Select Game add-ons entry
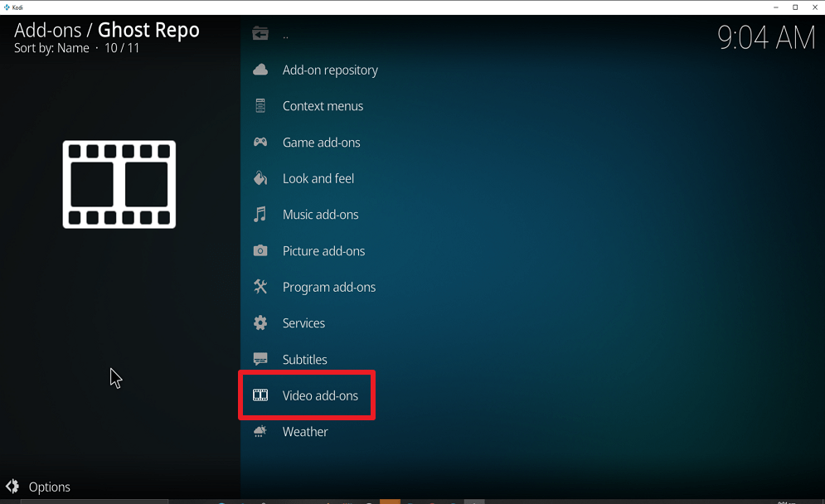The height and width of the screenshot is (504, 825). pos(321,142)
